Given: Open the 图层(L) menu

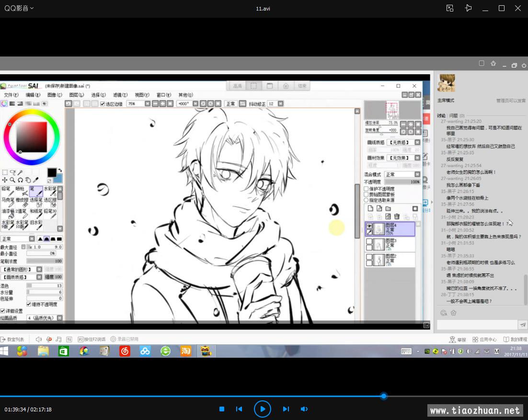Looking at the screenshot, I should click(x=76, y=95).
